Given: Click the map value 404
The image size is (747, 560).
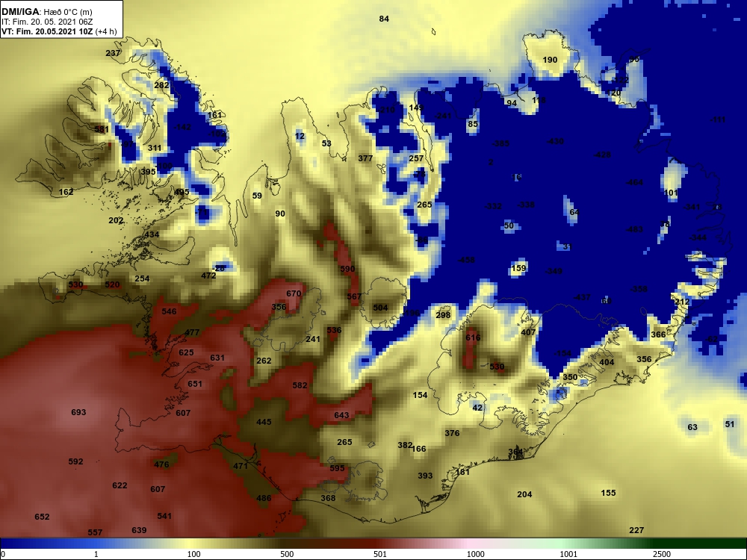Looking at the screenshot, I should tap(607, 362).
